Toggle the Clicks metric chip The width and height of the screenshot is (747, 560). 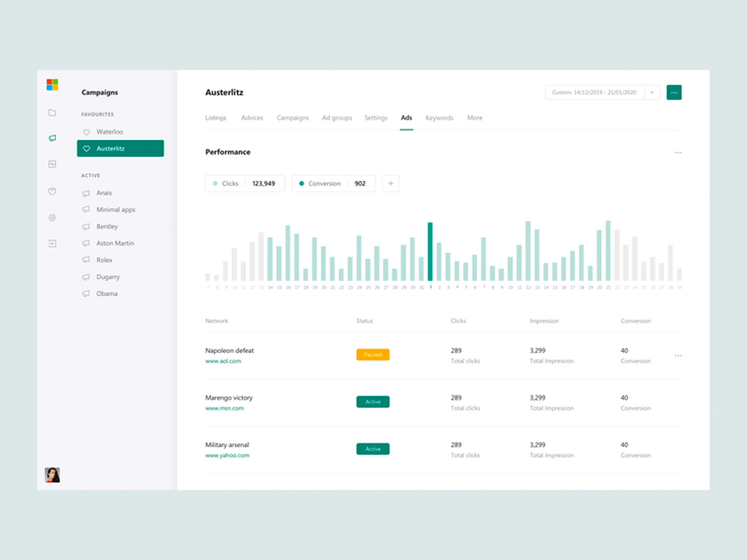[x=245, y=183]
